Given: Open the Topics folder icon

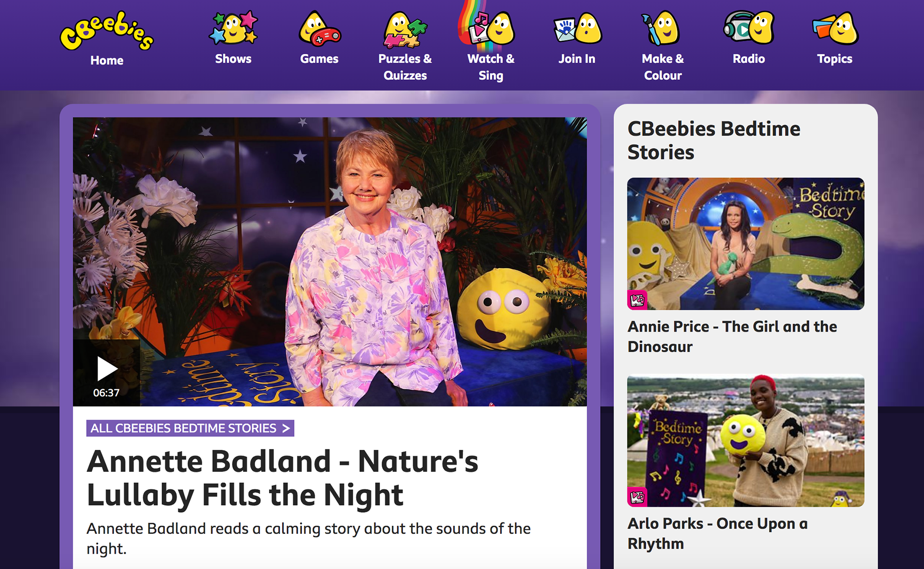Looking at the screenshot, I should [x=834, y=28].
